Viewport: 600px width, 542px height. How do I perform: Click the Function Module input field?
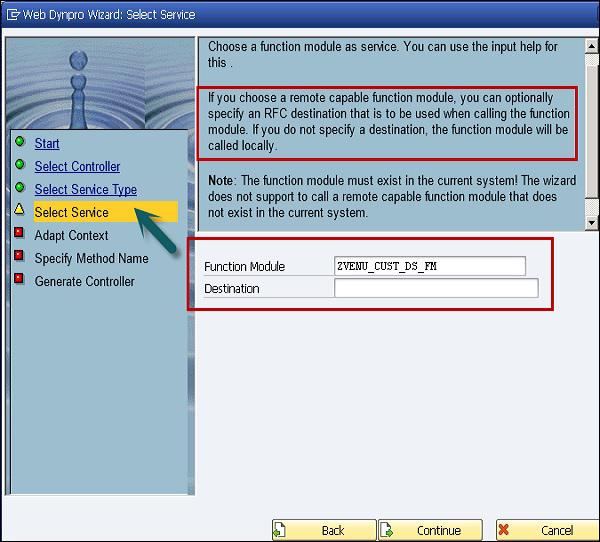pyautogui.click(x=430, y=266)
